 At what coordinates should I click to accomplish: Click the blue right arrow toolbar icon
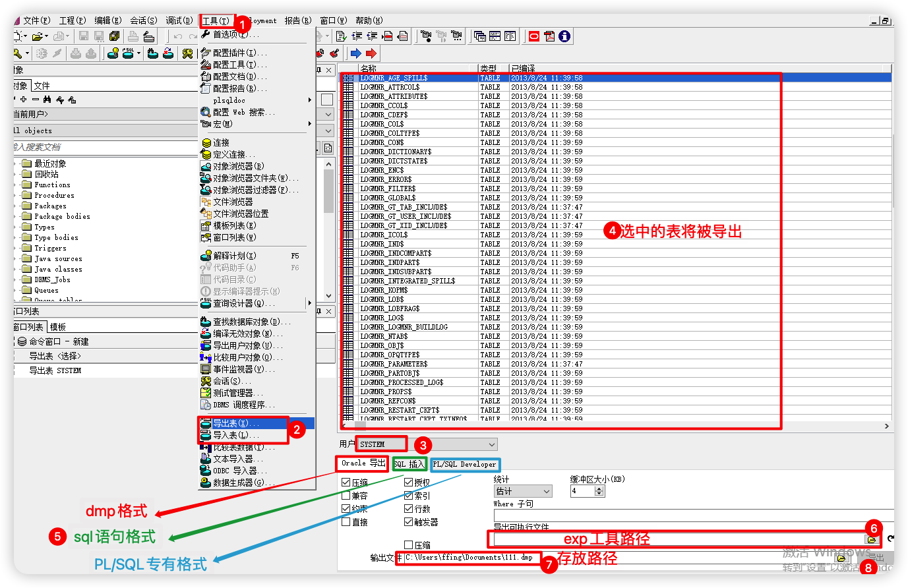[x=356, y=53]
